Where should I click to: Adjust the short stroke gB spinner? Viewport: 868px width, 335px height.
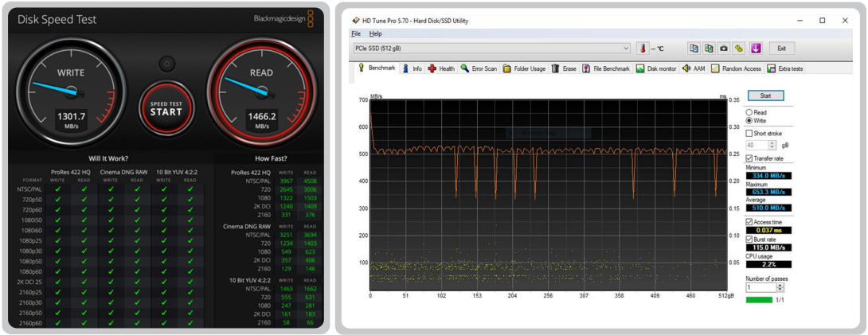point(772,145)
